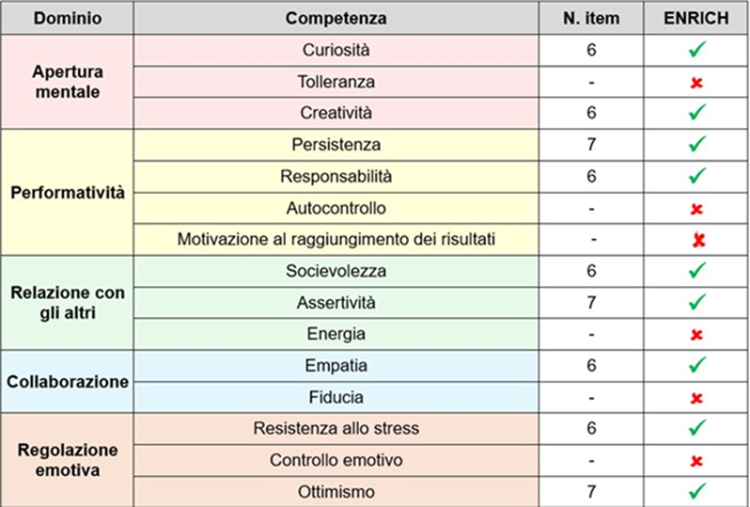Select the green checkmark for Creatività
Image resolution: width=750 pixels, height=507 pixels.
pyautogui.click(x=697, y=113)
